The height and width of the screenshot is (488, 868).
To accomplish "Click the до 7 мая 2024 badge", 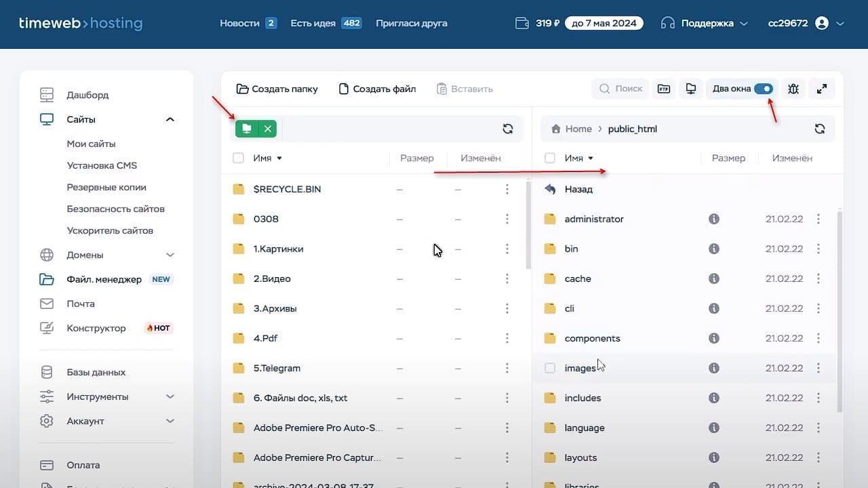I will pos(604,23).
